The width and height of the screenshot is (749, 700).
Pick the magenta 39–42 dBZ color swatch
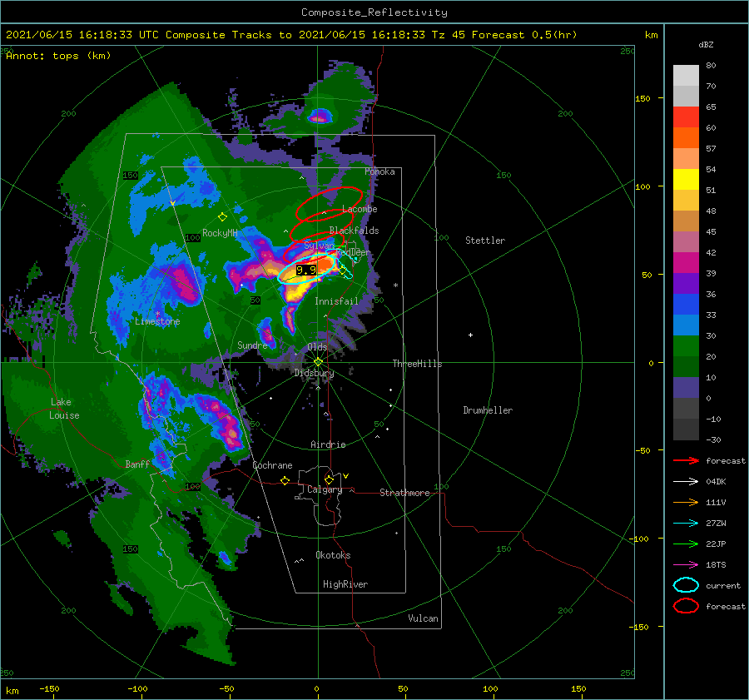[686, 263]
